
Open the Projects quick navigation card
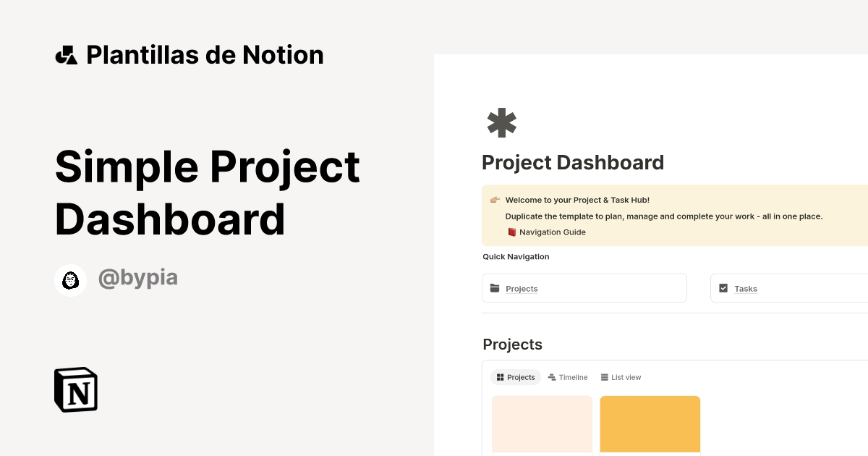click(584, 287)
